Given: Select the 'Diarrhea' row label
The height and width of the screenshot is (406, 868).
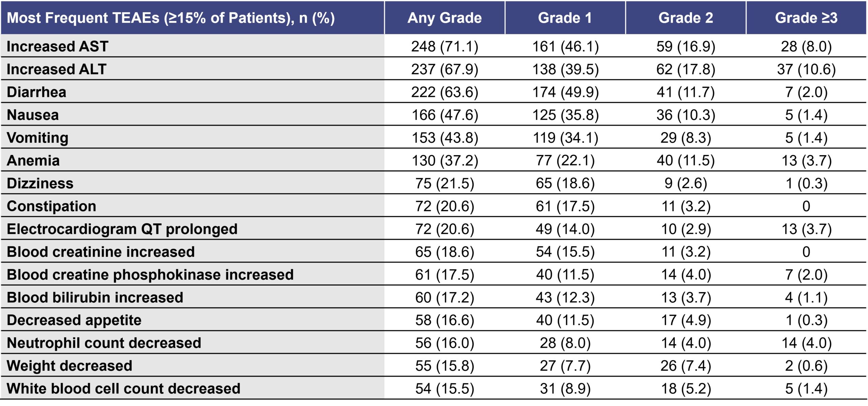Looking at the screenshot, I should coord(37,92).
